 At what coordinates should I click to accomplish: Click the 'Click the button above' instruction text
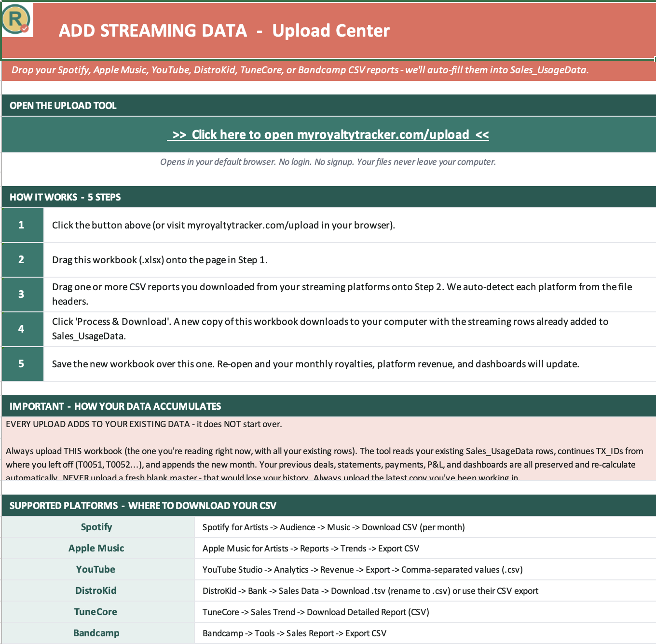point(224,225)
